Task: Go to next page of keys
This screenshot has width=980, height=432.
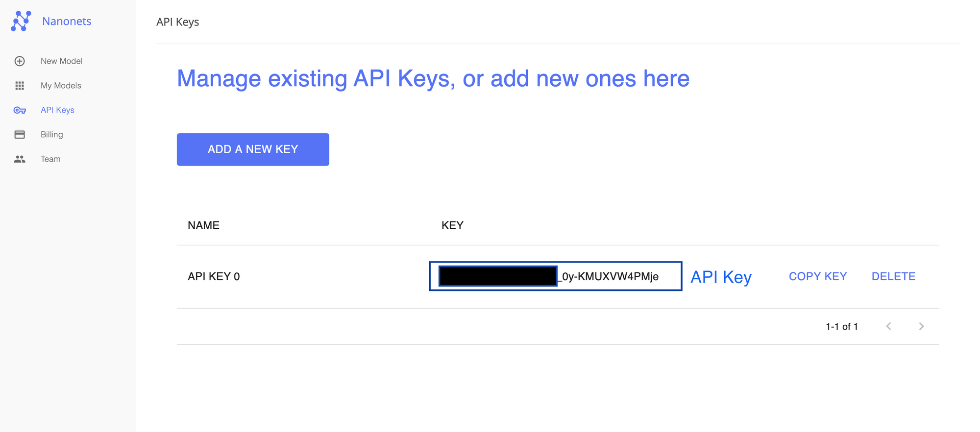Action: 921,326
